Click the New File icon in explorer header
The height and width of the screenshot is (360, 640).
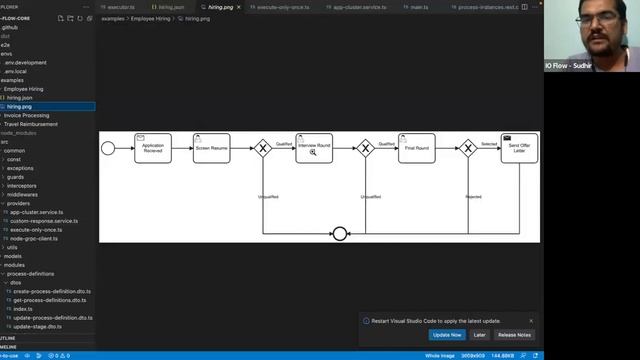60,18
